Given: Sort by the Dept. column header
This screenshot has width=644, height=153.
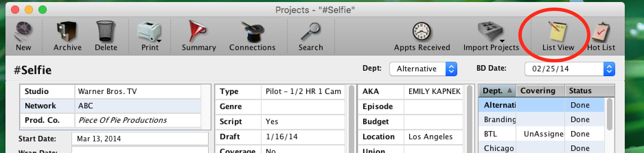Looking at the screenshot, I should click(497, 91).
